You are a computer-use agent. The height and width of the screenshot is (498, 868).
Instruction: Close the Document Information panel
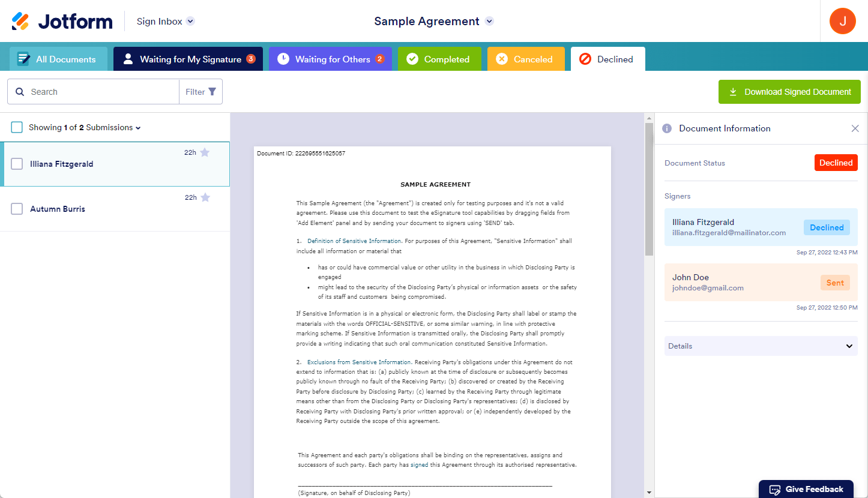[x=855, y=128]
